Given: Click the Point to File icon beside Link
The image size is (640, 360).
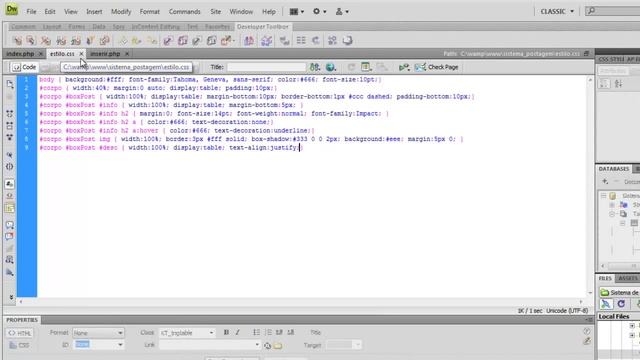Looking at the screenshot, I should tap(267, 346).
